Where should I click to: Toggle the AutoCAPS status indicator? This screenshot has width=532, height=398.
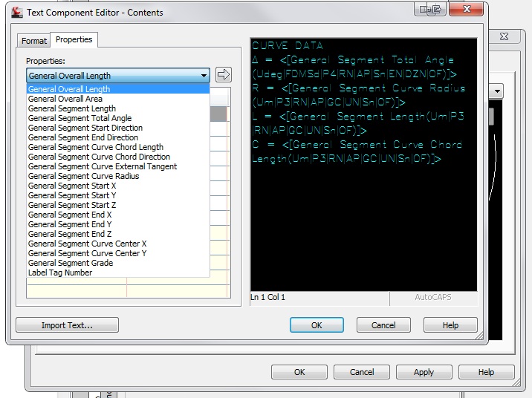point(433,297)
